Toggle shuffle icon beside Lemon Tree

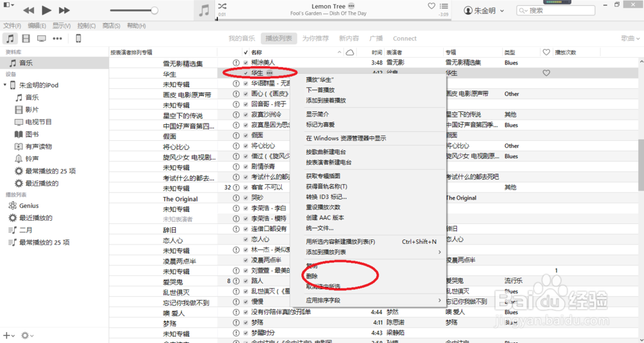pyautogui.click(x=222, y=6)
